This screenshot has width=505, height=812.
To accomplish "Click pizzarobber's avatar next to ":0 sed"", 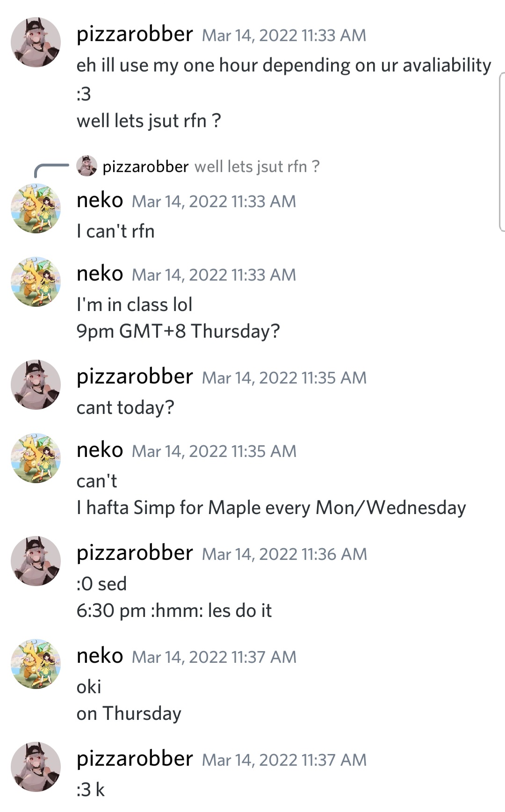I will 36,561.
